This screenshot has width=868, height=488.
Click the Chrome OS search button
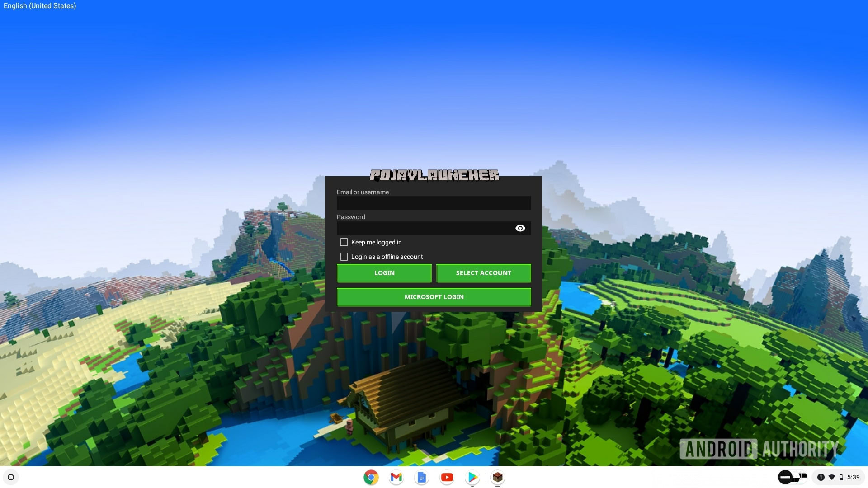(11, 477)
